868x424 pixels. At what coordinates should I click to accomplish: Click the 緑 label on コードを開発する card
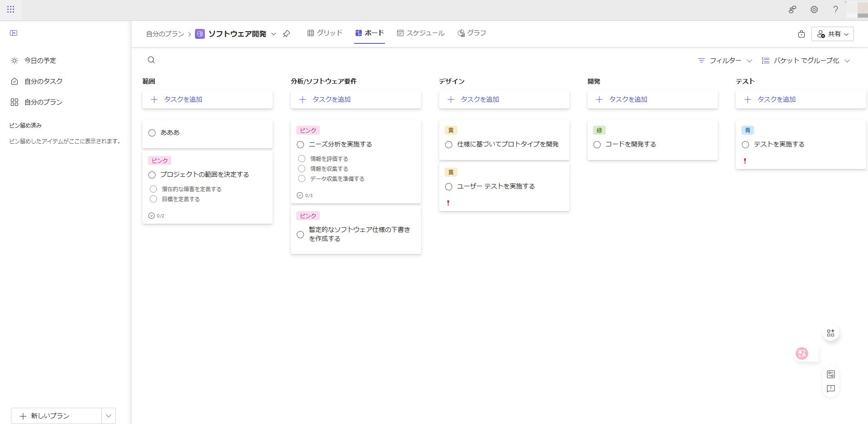click(x=599, y=130)
